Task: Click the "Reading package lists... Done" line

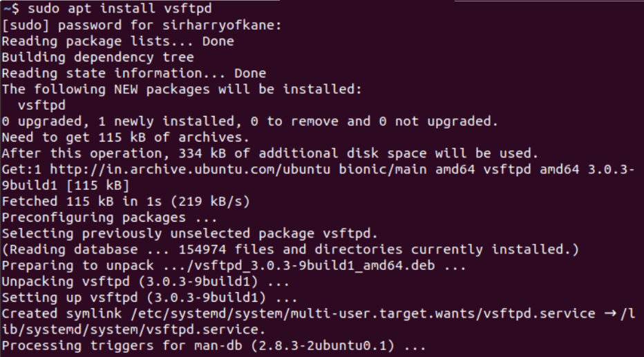Action: (x=117, y=41)
